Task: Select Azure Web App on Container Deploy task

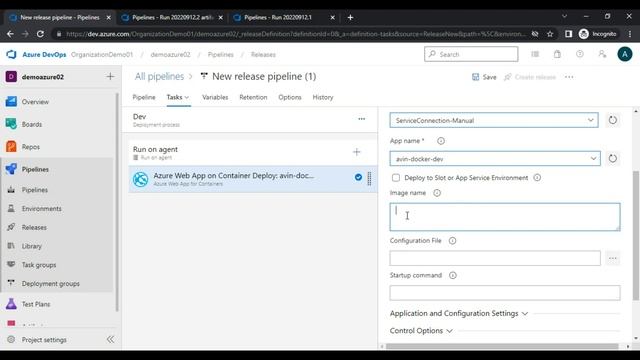Action: pyautogui.click(x=253, y=179)
